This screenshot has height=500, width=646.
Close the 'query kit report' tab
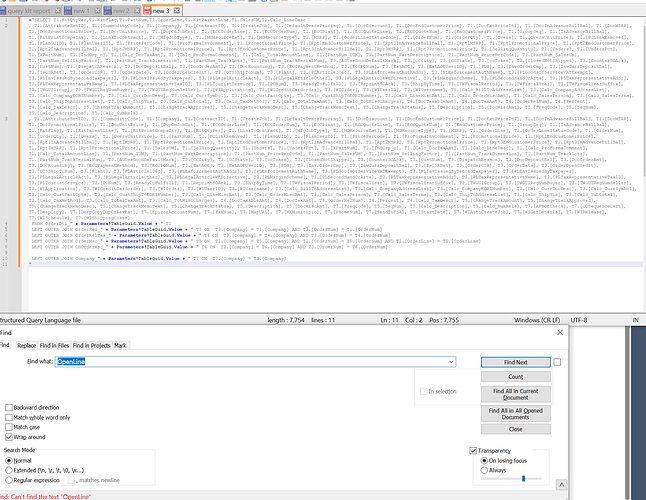coord(57,11)
